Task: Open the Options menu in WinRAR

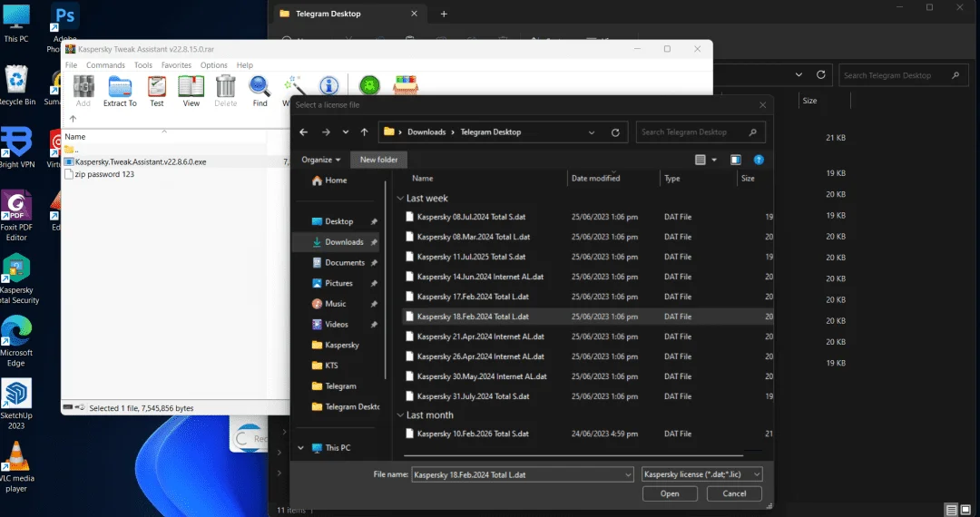Action: [214, 65]
